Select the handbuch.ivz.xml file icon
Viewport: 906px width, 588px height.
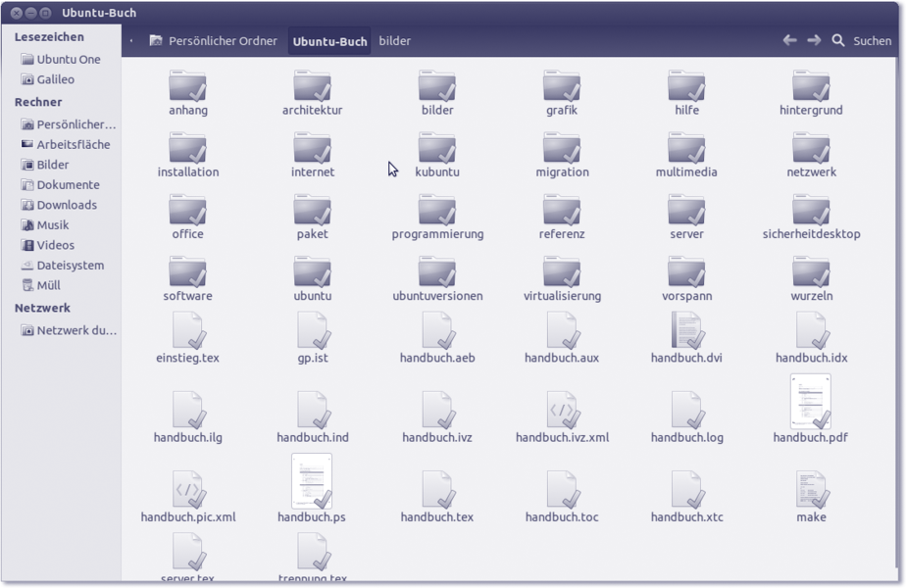click(562, 411)
